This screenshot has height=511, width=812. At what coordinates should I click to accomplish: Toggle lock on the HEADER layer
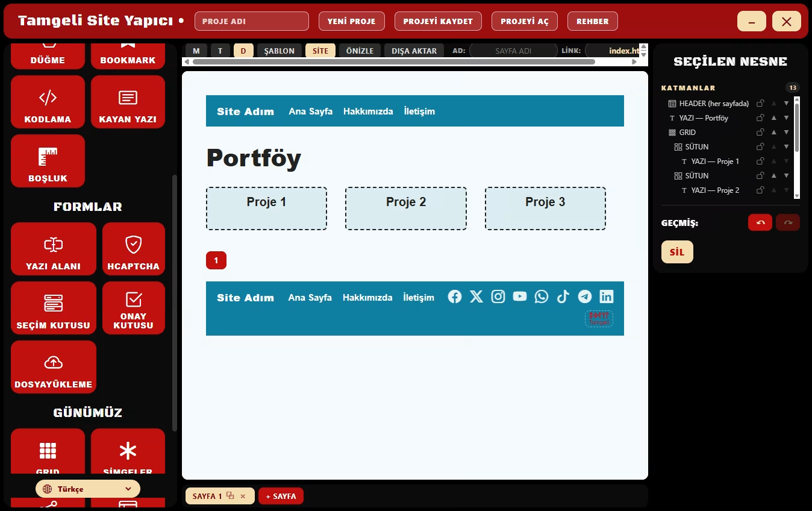click(760, 103)
